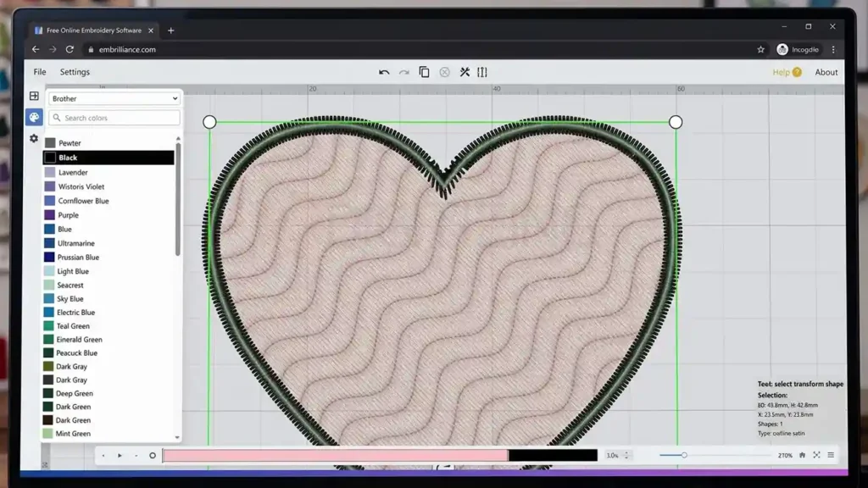Click the pink segment of stitch timeline
Image resolution: width=868 pixels, height=488 pixels.
(x=336, y=455)
